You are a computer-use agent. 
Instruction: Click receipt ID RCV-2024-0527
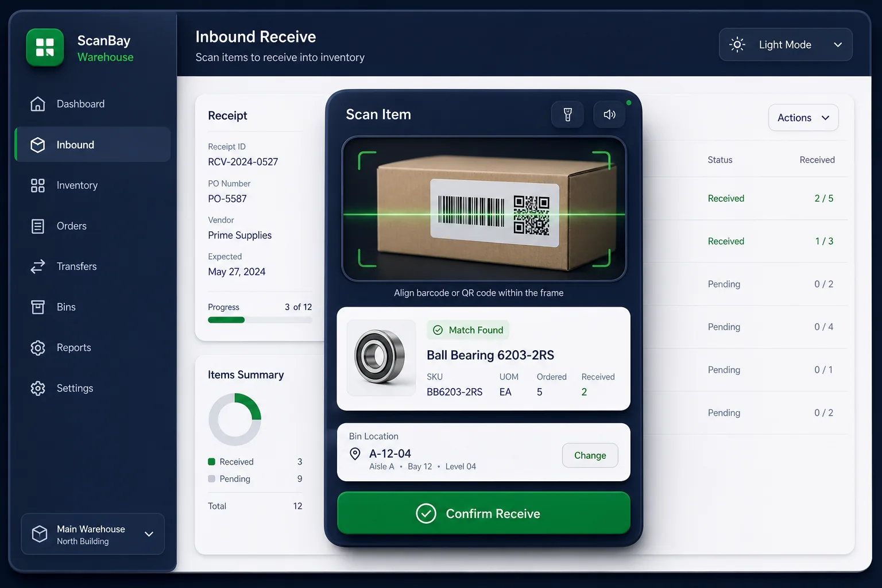243,162
